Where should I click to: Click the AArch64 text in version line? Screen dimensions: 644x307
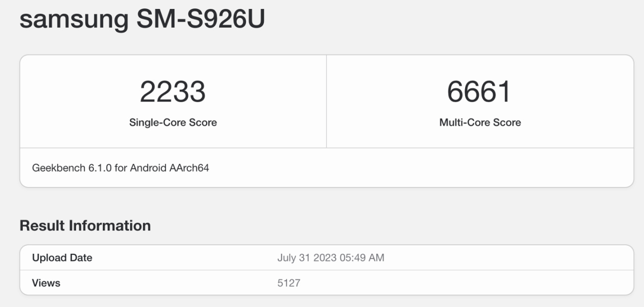(191, 168)
